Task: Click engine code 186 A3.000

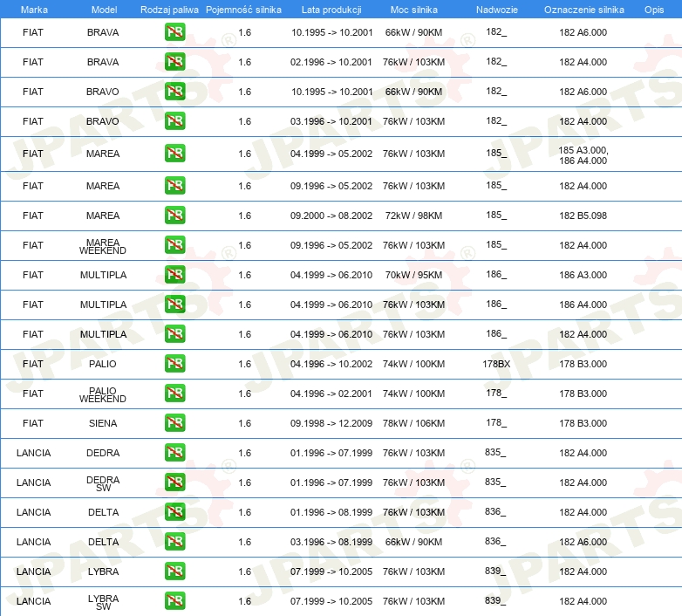Action: click(583, 275)
